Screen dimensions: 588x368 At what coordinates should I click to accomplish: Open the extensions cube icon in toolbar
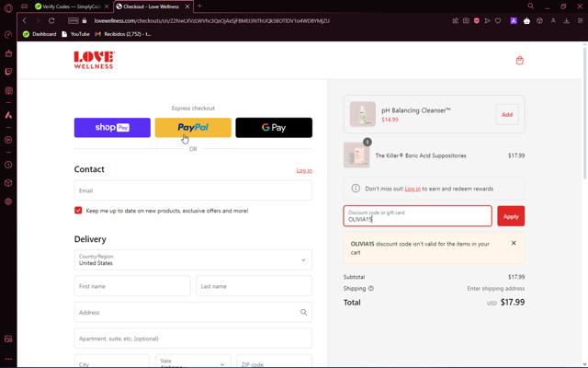tap(539, 20)
